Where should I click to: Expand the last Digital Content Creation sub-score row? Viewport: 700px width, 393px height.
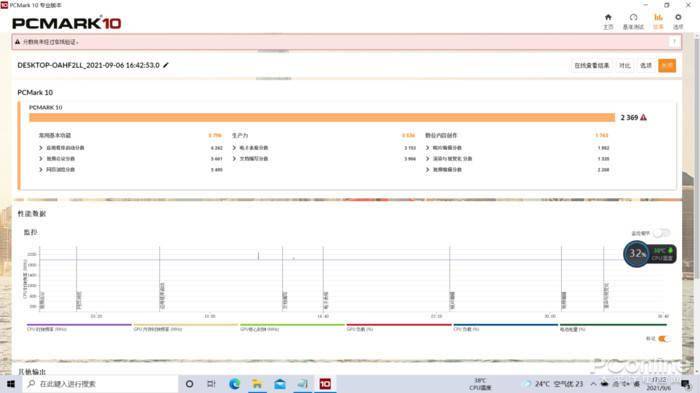tap(427, 170)
